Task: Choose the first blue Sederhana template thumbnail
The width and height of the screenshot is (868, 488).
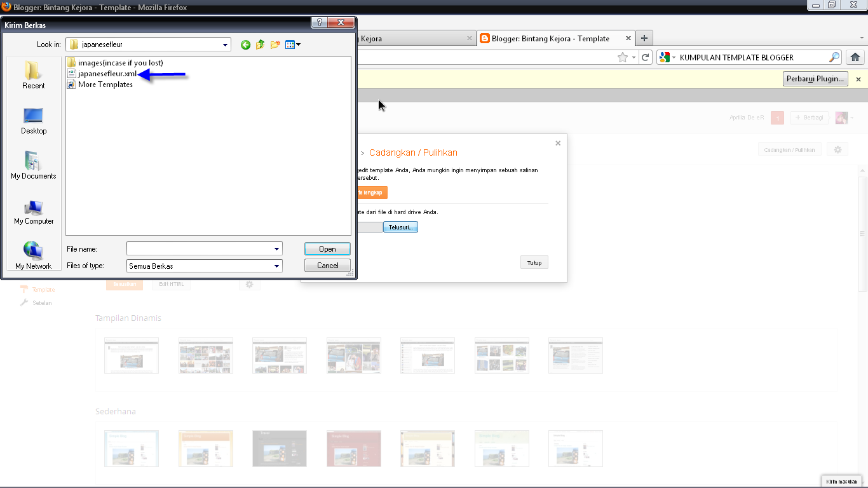Action: (x=131, y=448)
